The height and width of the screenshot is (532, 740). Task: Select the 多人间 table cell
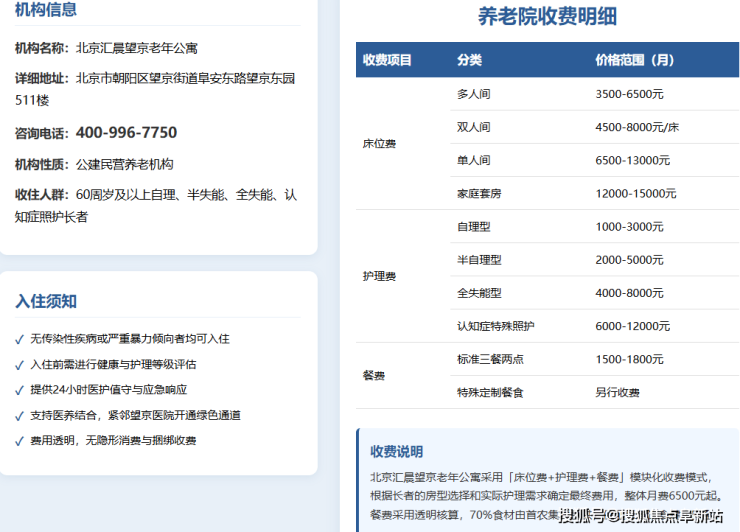(473, 94)
